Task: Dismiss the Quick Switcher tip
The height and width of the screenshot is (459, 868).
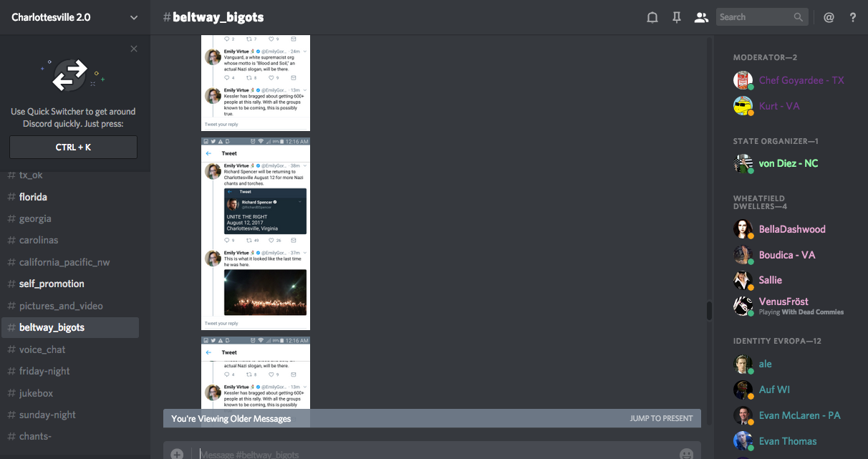Action: tap(134, 49)
